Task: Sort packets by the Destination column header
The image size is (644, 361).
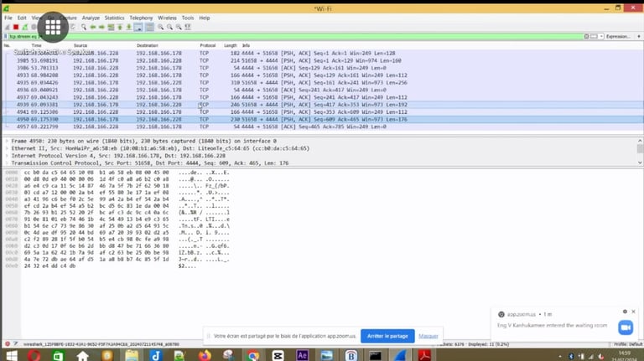Action: (148, 45)
